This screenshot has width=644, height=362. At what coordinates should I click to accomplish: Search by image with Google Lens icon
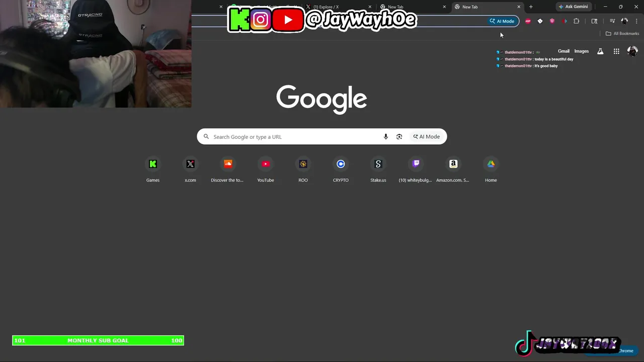point(399,137)
